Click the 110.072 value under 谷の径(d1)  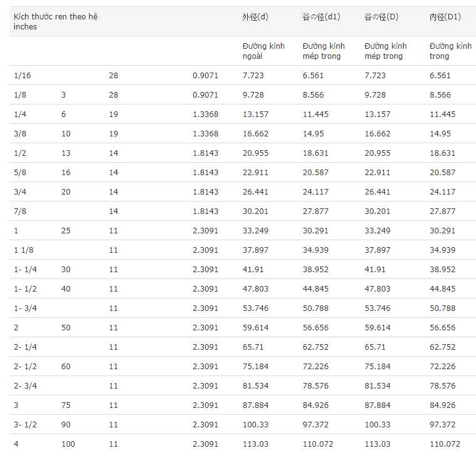(x=318, y=444)
